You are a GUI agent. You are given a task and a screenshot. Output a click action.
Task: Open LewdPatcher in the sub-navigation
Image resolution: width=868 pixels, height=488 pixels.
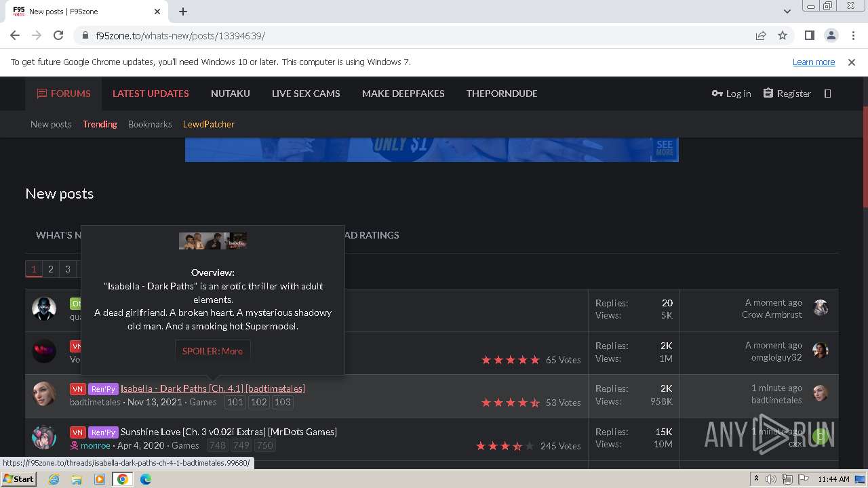click(x=209, y=124)
